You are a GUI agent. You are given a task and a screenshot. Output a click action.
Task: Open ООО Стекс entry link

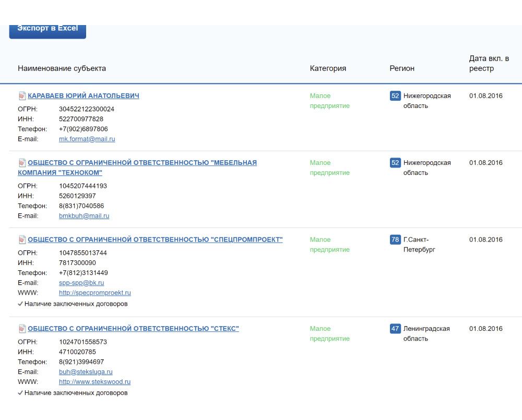coord(133,329)
